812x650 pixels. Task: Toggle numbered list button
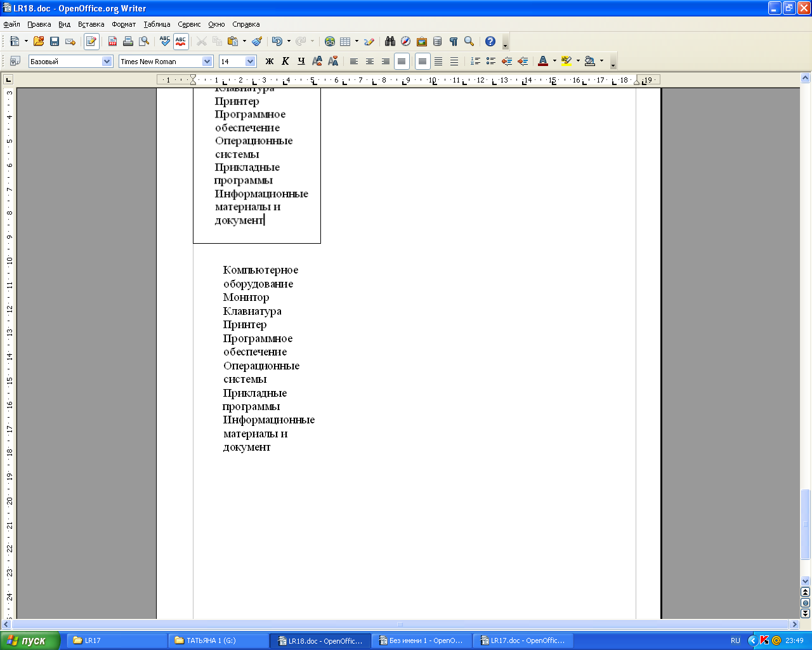tap(475, 62)
